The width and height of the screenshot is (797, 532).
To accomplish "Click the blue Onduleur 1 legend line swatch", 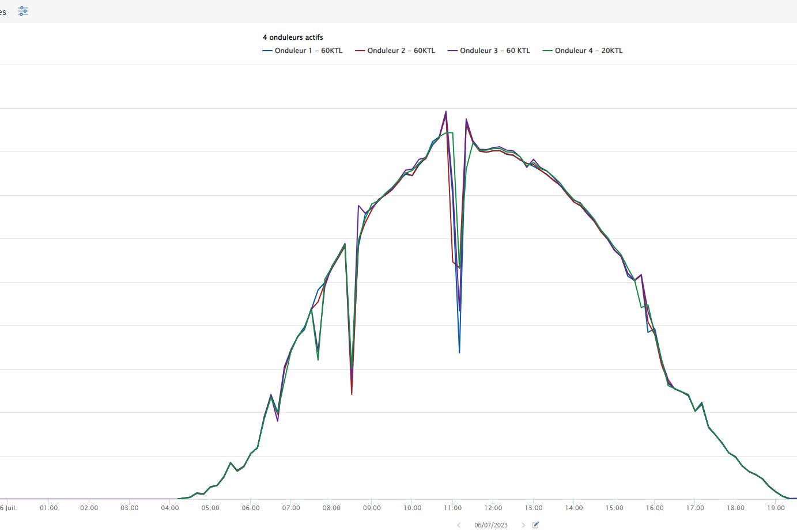I will pyautogui.click(x=267, y=51).
